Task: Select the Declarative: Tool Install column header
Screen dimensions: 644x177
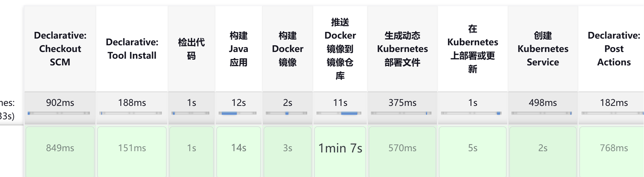Action: click(x=132, y=49)
